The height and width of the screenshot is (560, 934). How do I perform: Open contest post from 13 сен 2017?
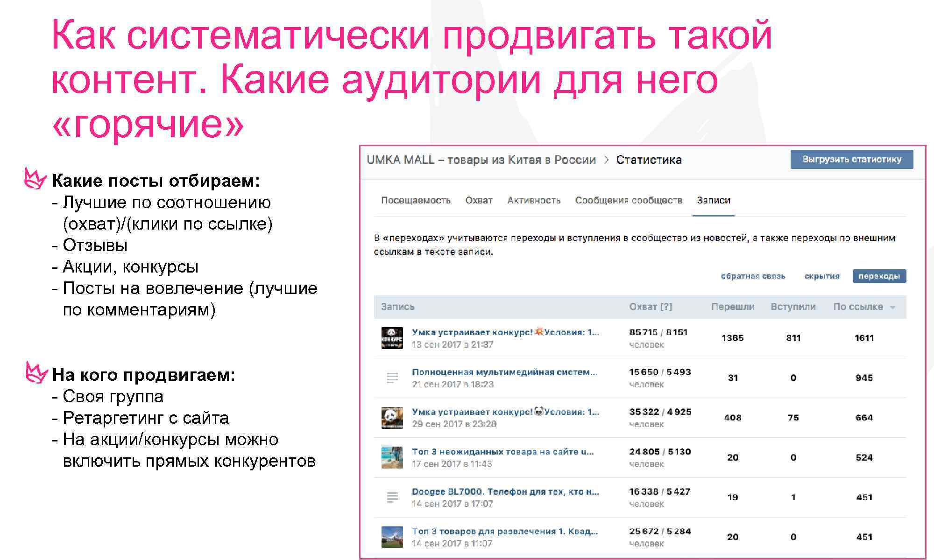[x=505, y=332]
